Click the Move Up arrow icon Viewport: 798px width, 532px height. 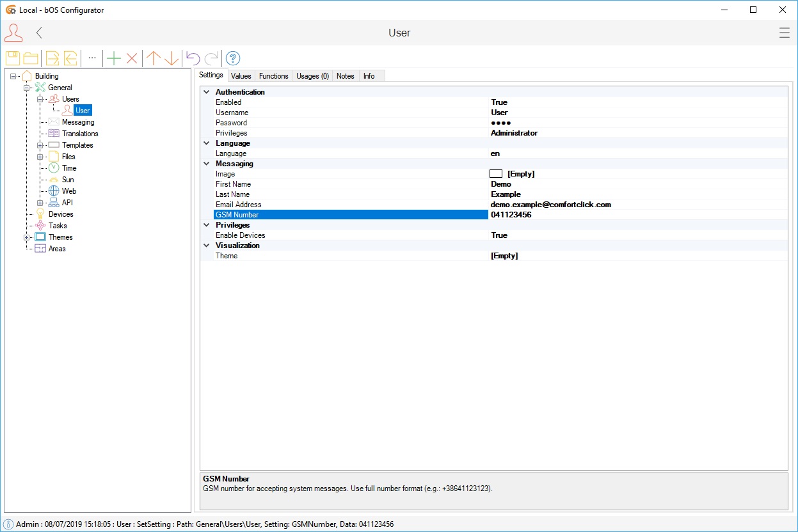point(153,58)
